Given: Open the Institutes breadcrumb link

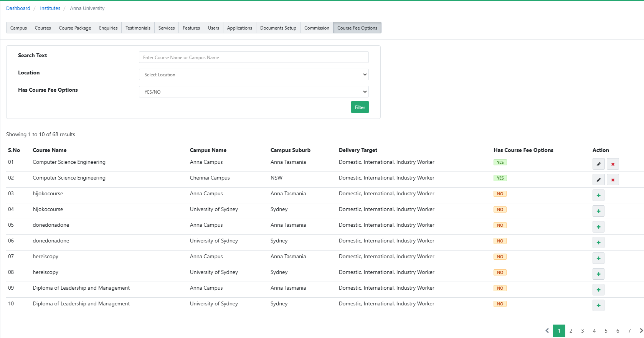Looking at the screenshot, I should coord(50,8).
